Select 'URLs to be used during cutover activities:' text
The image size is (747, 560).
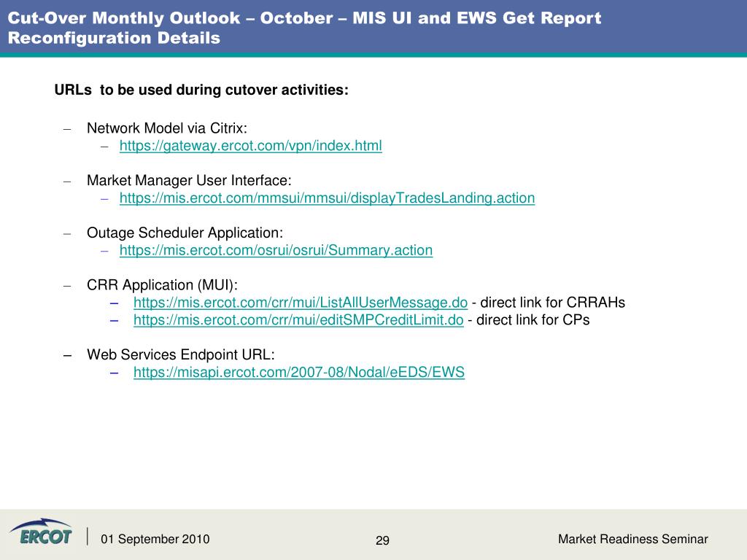point(201,90)
